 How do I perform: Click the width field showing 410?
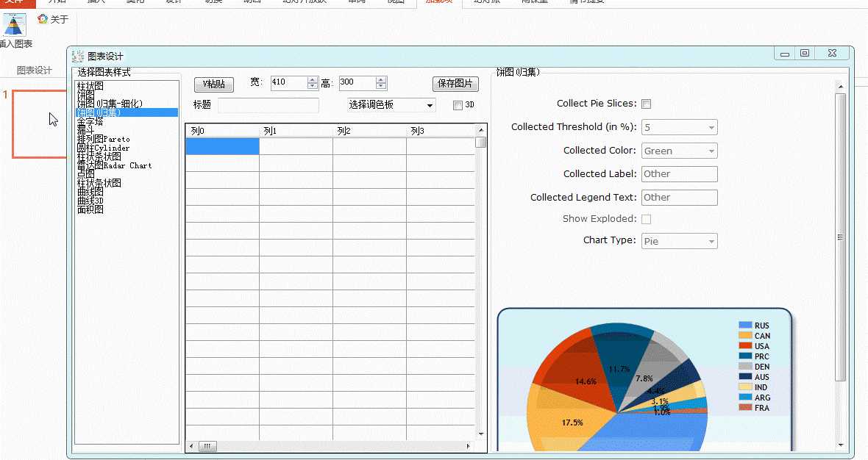pos(290,83)
